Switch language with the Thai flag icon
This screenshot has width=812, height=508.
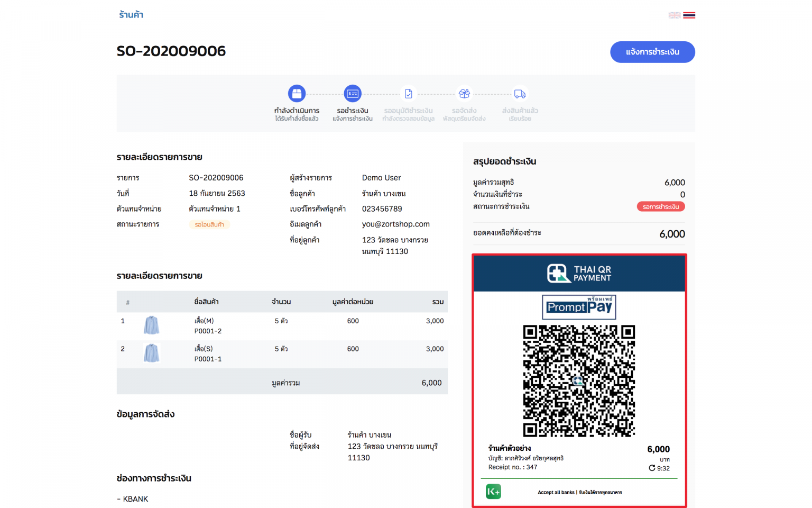(689, 15)
